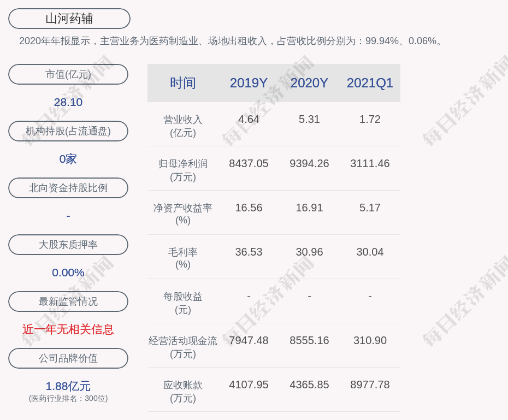Select the 市值(亿元) label button
The width and height of the screenshot is (508, 420).
[68, 74]
